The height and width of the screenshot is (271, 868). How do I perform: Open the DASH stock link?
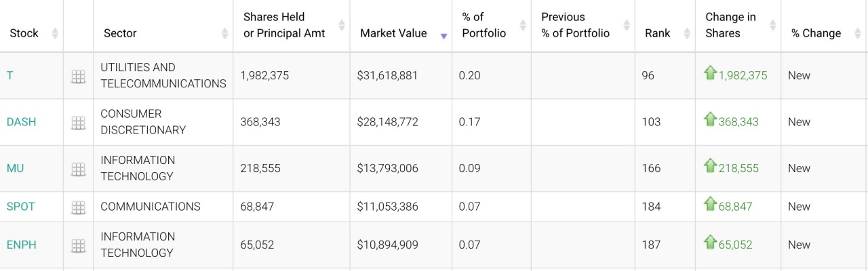(21, 122)
